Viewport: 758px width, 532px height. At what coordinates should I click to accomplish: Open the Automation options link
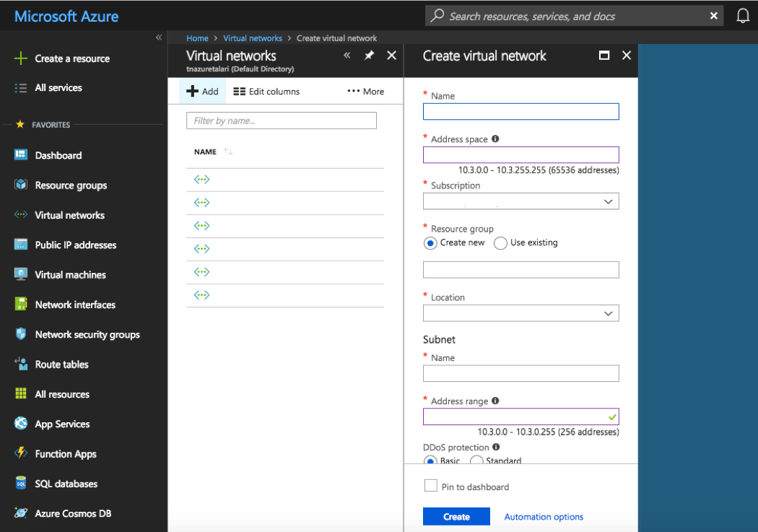[x=544, y=517]
